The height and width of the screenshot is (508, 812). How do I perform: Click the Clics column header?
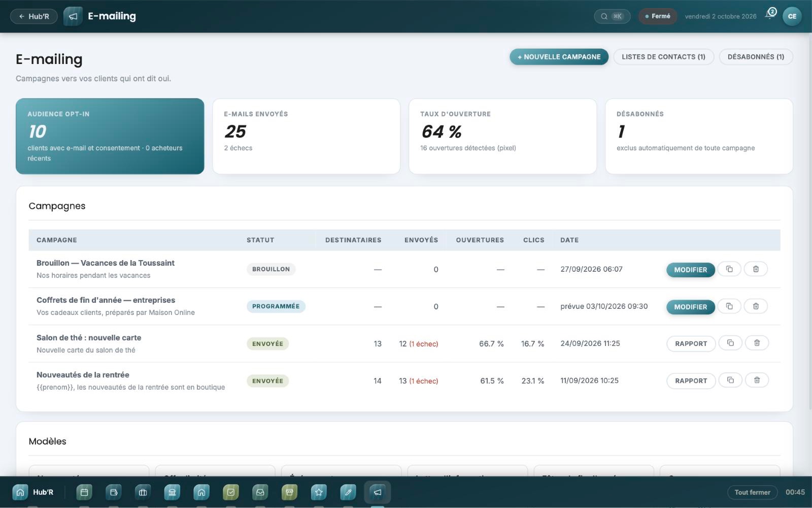coord(534,240)
